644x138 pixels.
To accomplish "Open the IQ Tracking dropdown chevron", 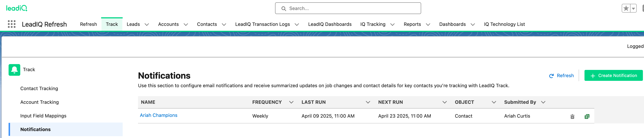I will (392, 24).
